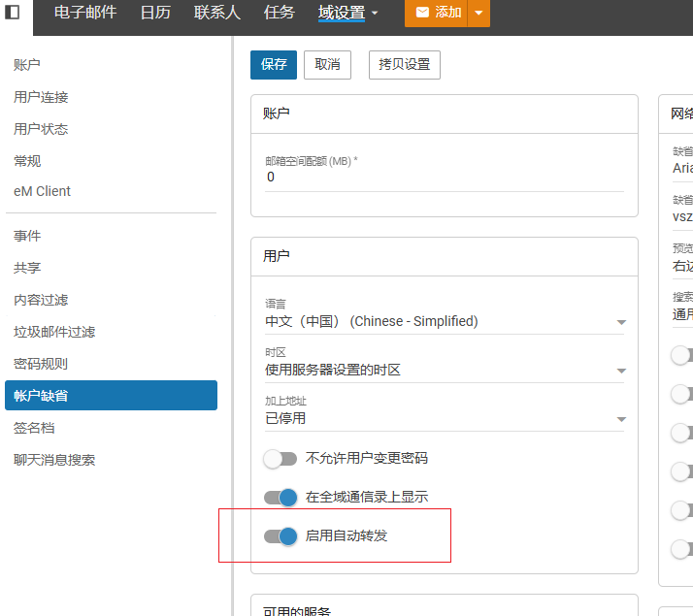Open the 电子邮件 tab
693x616 pixels.
[85, 12]
